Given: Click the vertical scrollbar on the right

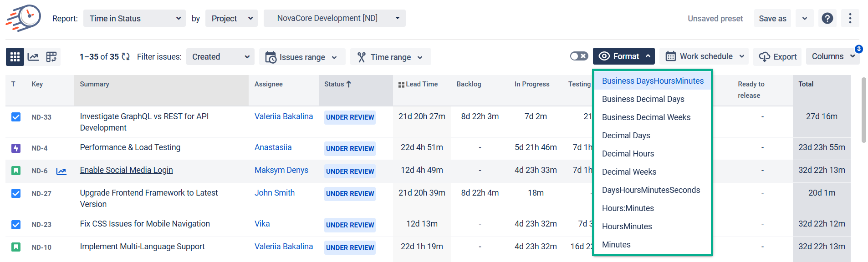Looking at the screenshot, I should 863,110.
